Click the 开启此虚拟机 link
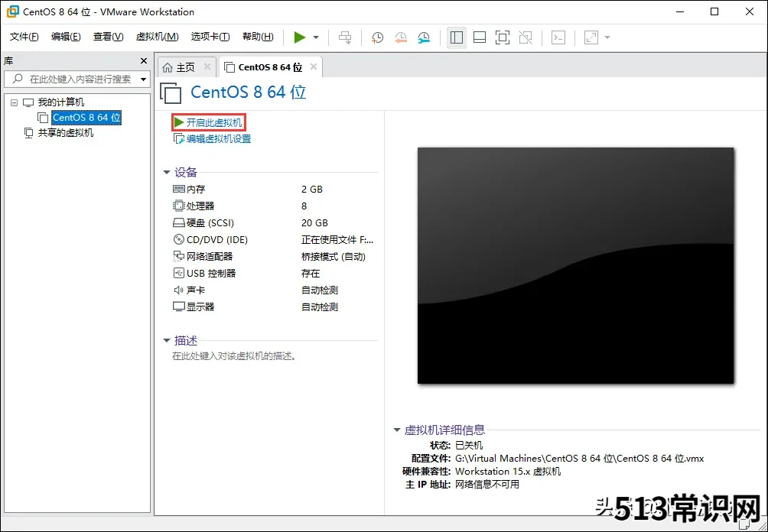 coord(213,122)
